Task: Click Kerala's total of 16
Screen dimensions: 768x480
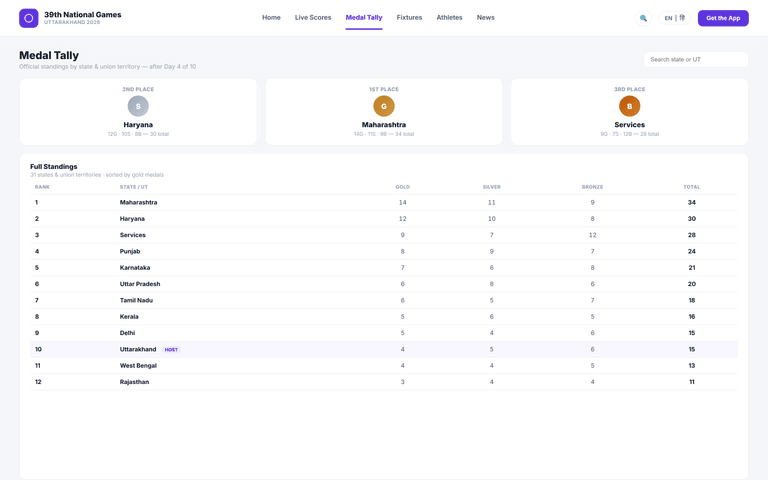Action: pos(692,316)
